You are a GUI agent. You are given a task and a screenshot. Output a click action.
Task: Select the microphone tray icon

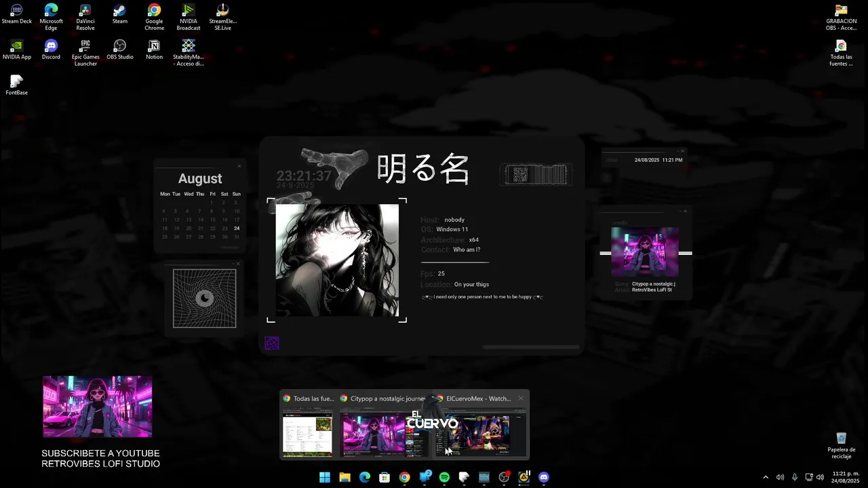coord(794,477)
